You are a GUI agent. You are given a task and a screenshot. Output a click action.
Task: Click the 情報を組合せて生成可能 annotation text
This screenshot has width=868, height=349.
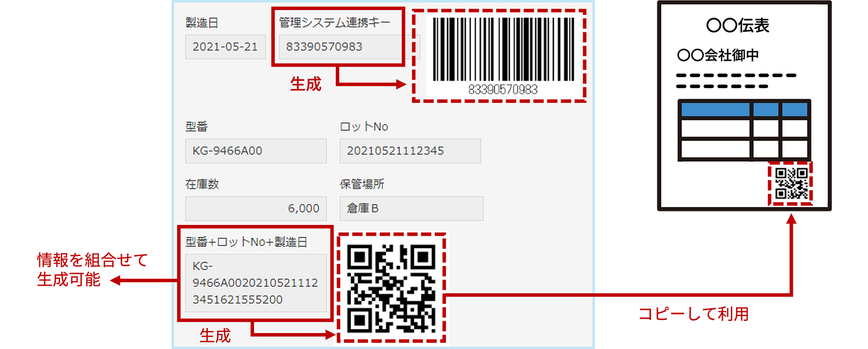92,270
